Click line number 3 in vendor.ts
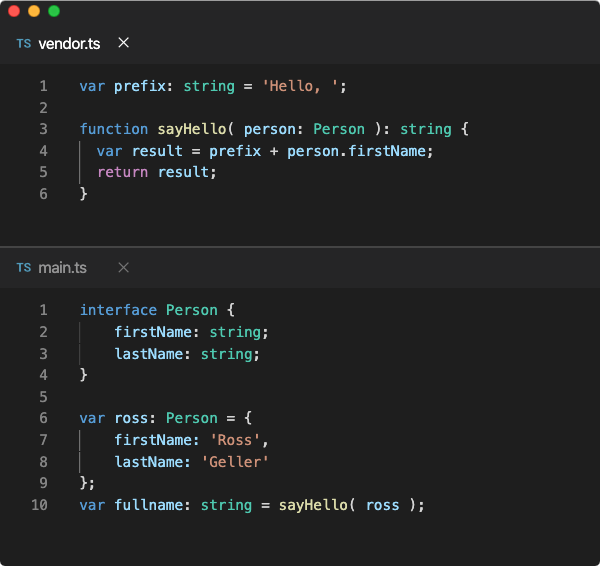Screen dimensions: 600x566 (x=43, y=129)
